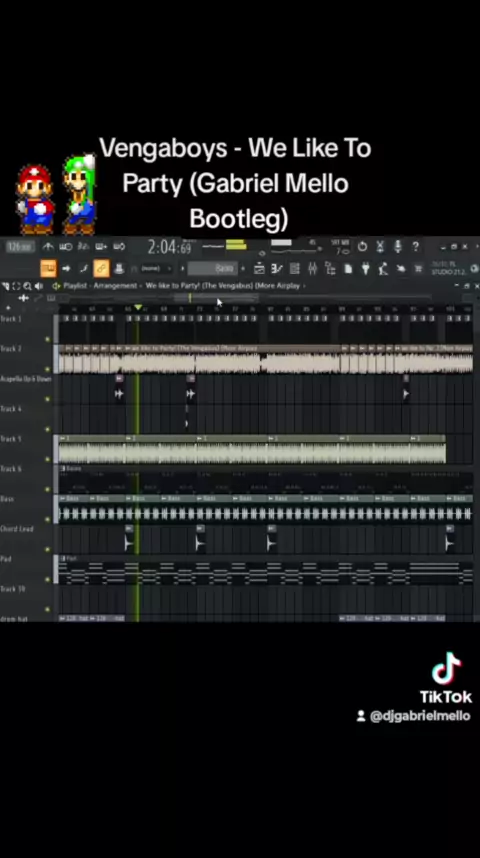Click the microphone recording icon
This screenshot has height=858, width=480.
point(397,246)
